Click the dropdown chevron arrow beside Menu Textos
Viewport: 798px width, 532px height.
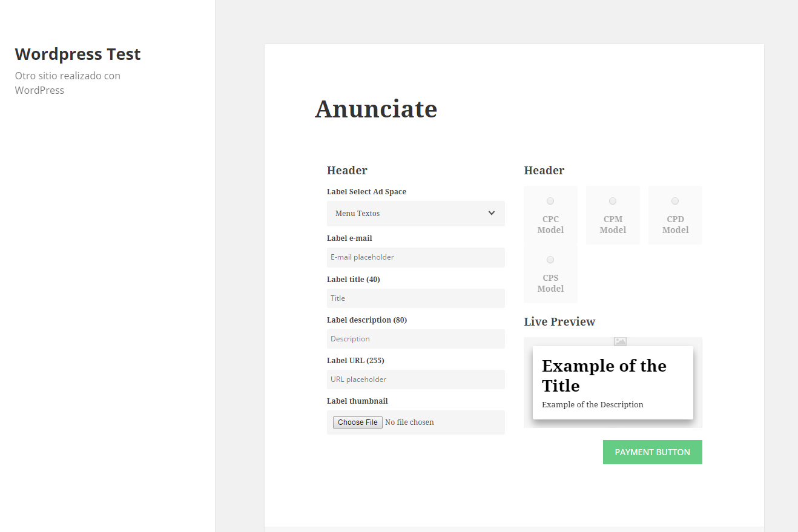click(491, 213)
